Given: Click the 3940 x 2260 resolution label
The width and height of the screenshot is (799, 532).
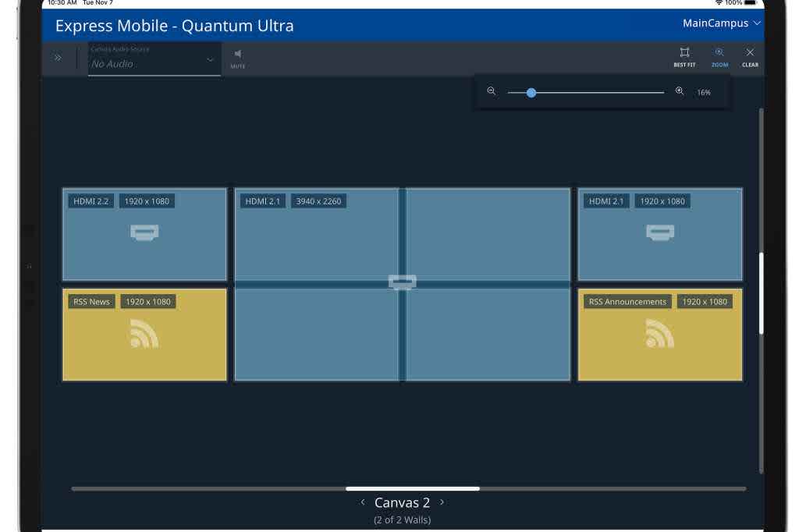Looking at the screenshot, I should point(318,201).
